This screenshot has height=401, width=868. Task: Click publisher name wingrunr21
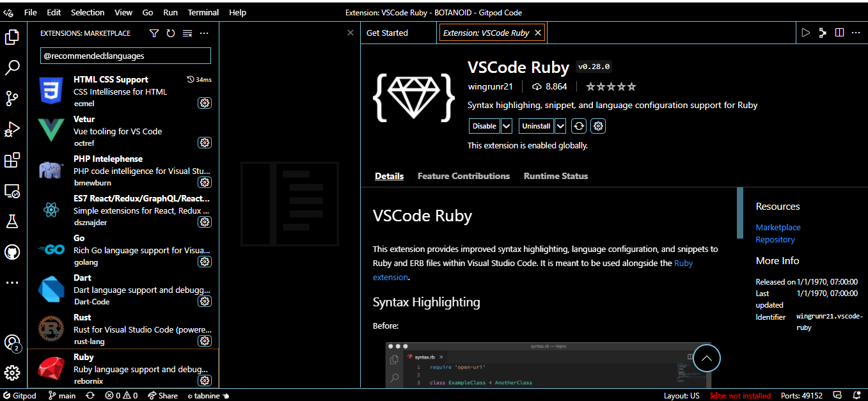(x=490, y=86)
